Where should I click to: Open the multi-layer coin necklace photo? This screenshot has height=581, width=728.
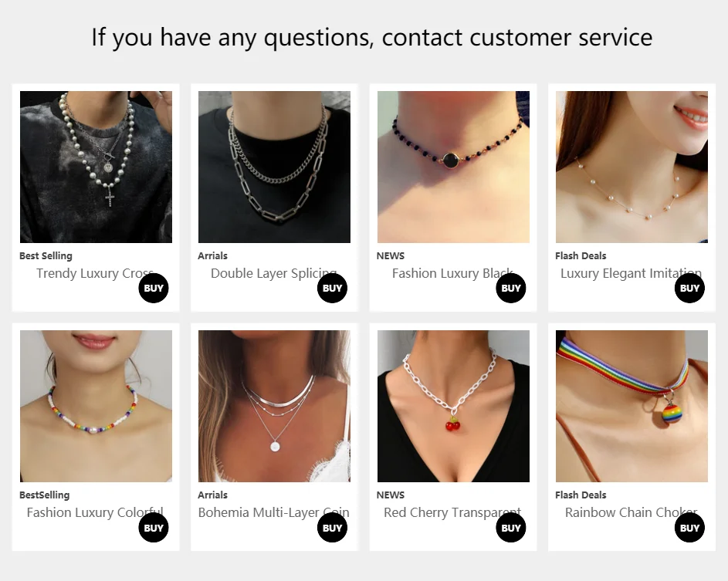274,406
